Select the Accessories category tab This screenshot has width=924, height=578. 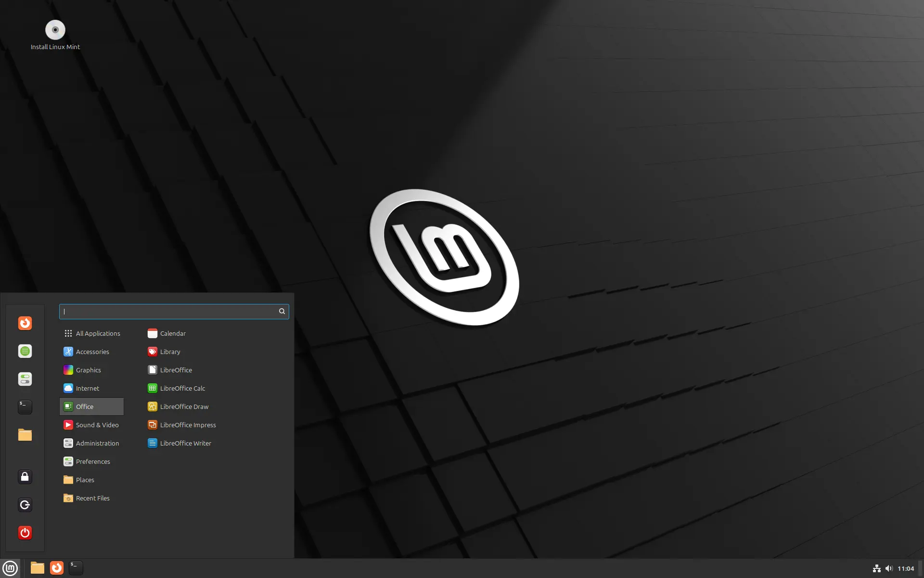[x=92, y=351]
